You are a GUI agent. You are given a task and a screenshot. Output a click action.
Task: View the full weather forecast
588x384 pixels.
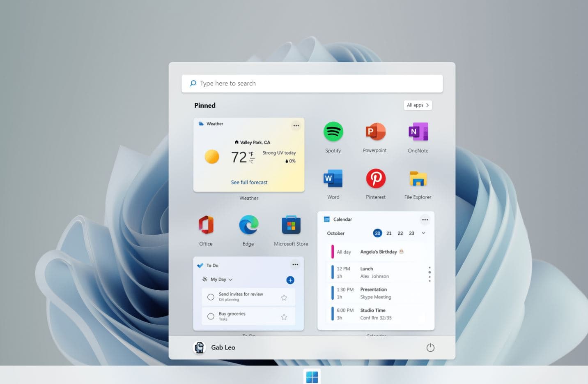(249, 182)
